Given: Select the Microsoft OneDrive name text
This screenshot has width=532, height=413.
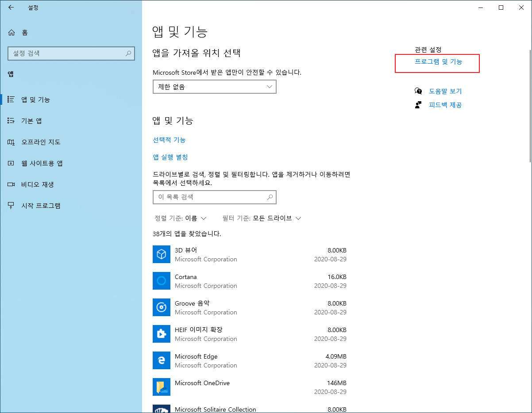Looking at the screenshot, I should [202, 383].
